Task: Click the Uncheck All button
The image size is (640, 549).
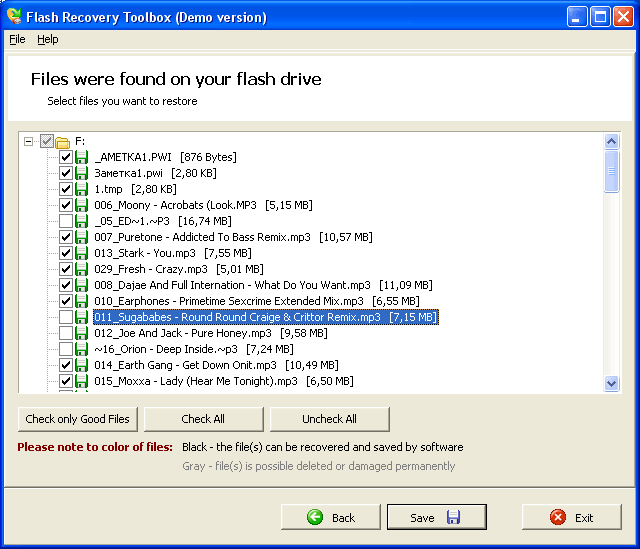Action: [329, 419]
